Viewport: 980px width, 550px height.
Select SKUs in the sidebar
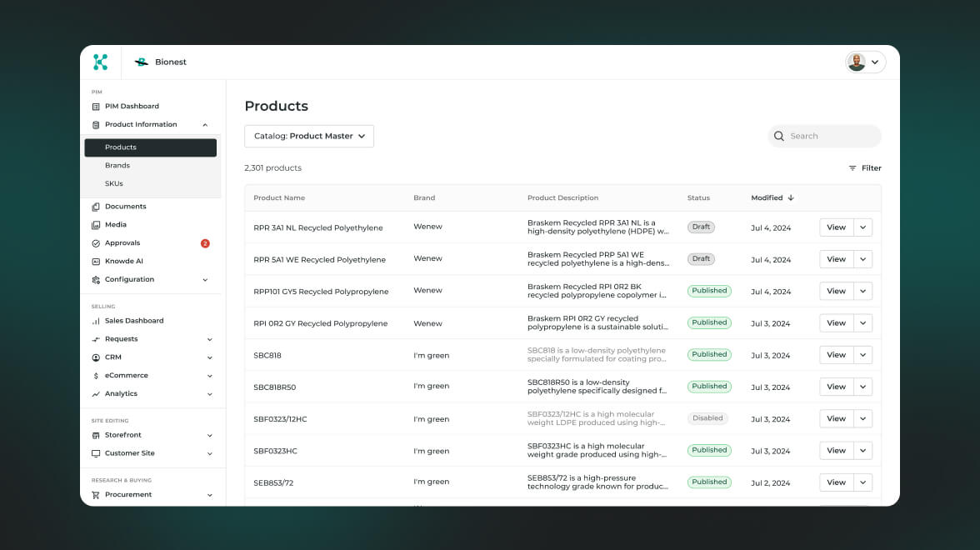coord(114,184)
